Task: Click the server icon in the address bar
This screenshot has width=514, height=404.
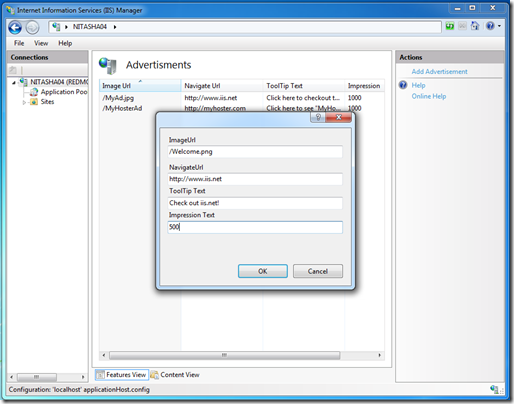Action: pos(56,27)
